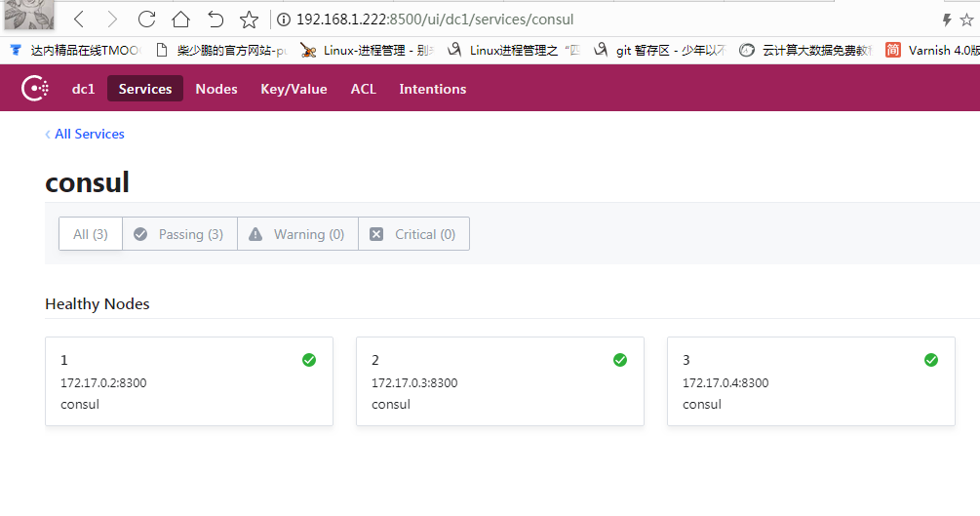Screen dimensions: 980x516
Task: Click the lightning bolt icon in the address bar
Action: pyautogui.click(x=947, y=20)
